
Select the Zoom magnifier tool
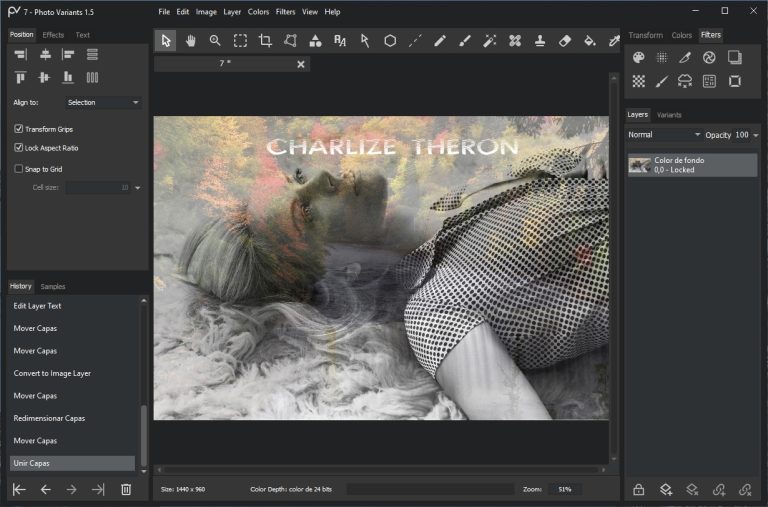(x=215, y=41)
